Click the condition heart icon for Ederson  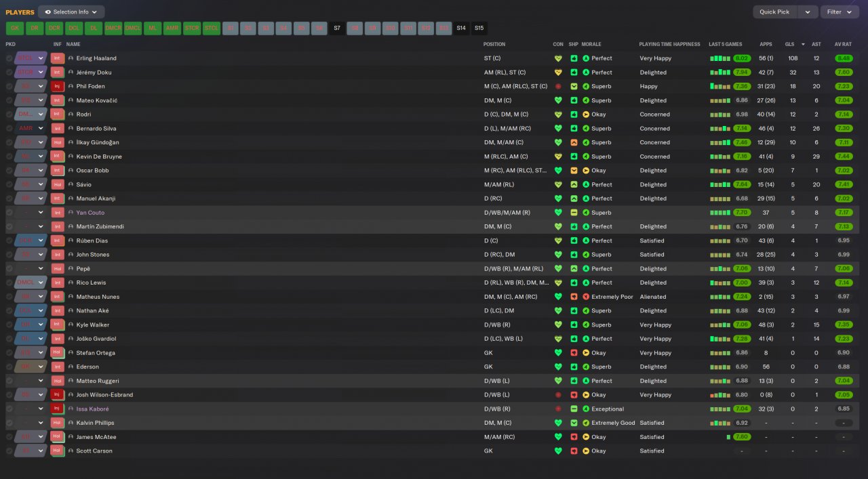(558, 367)
